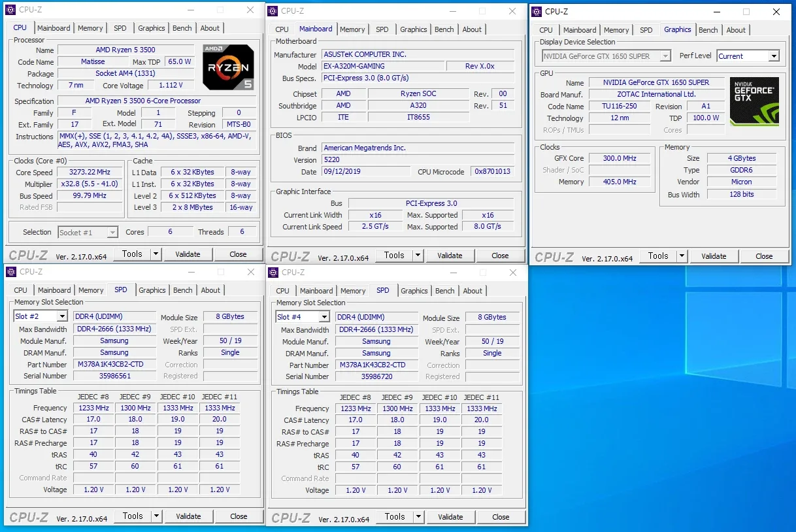Switch to Bench tab in Ryzen CPU window
This screenshot has height=532, width=796.
[x=182, y=28]
